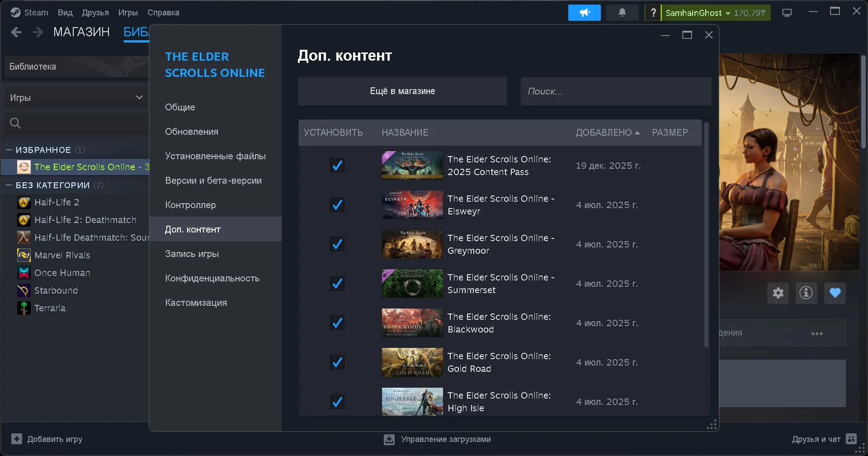Open the Справка menu
The width and height of the screenshot is (868, 456).
163,13
